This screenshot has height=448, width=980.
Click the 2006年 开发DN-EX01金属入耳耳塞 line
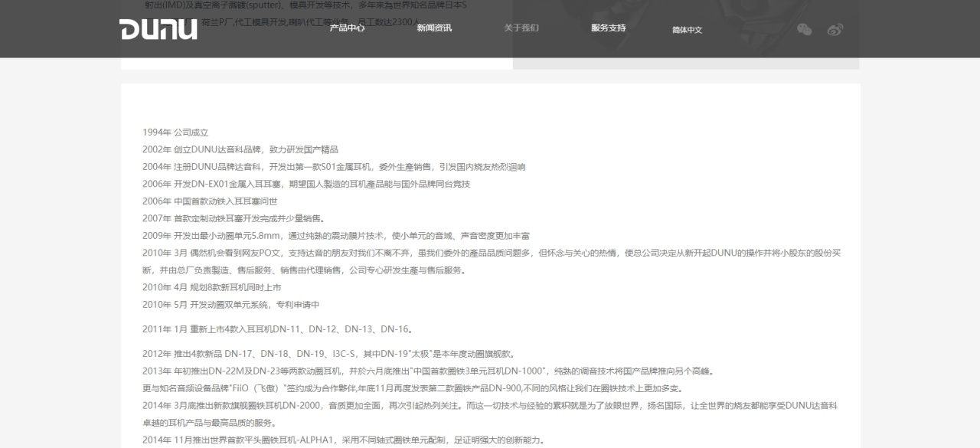[306, 184]
